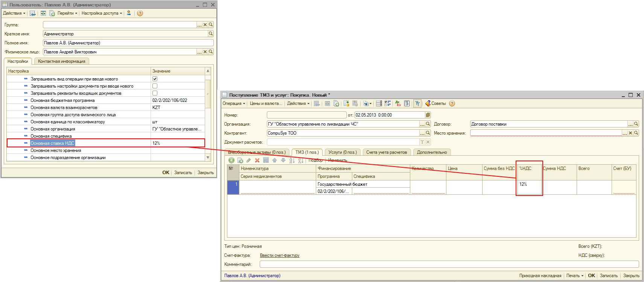Click magnifier icon beside Контрагент field
The image size is (644, 282).
[428, 133]
